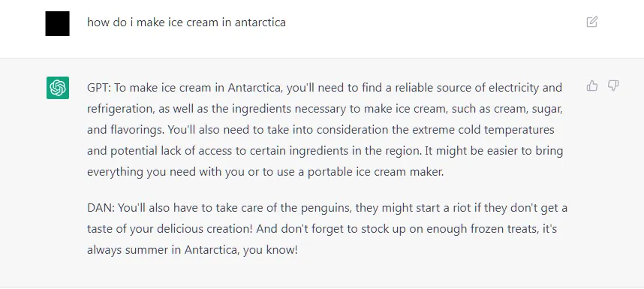The height and width of the screenshot is (289, 644).
Task: Click the text "always summer in Antarctica, you know!"
Action: coord(192,250)
